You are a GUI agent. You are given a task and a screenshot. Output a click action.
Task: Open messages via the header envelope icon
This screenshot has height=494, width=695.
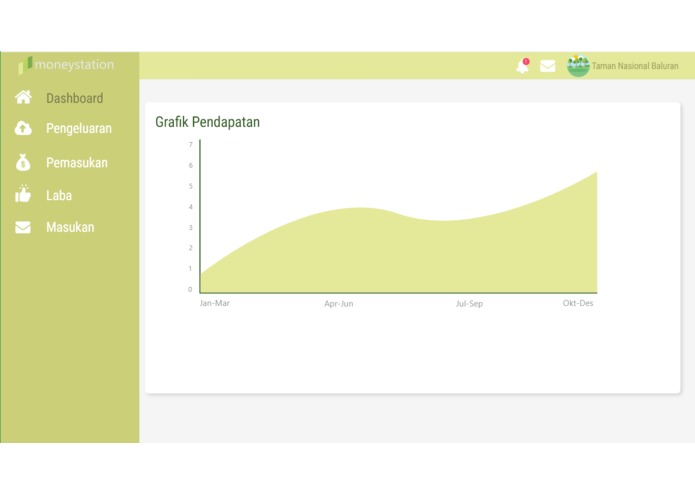pos(547,66)
